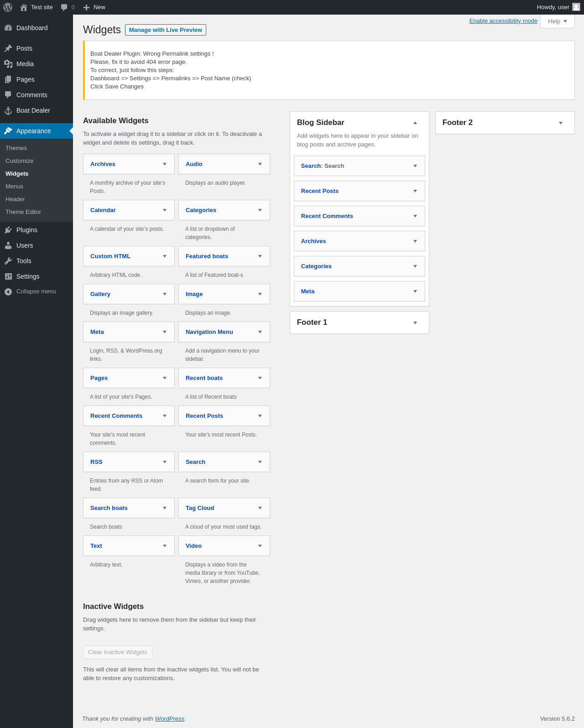Select the Custom HTML widget title
The height and width of the screenshot is (728, 584).
[x=110, y=256]
